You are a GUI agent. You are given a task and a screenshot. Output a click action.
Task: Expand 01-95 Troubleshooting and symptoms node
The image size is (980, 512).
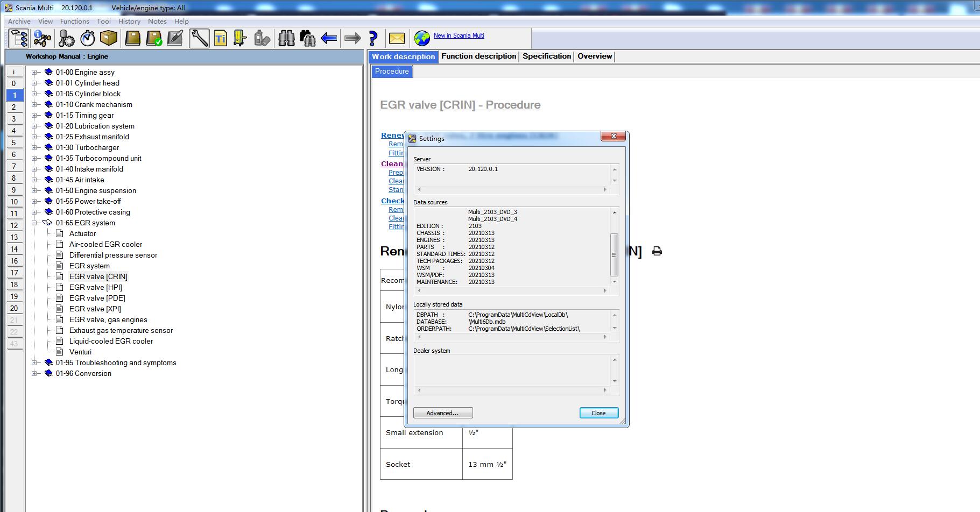pyautogui.click(x=34, y=362)
